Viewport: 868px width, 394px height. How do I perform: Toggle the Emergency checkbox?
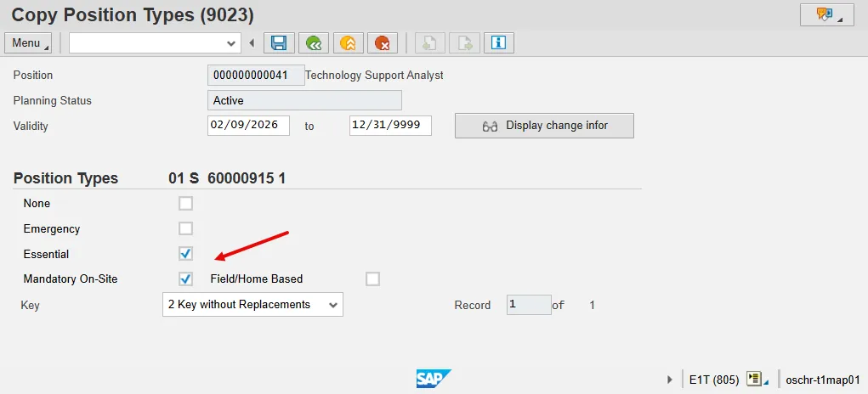pyautogui.click(x=185, y=228)
